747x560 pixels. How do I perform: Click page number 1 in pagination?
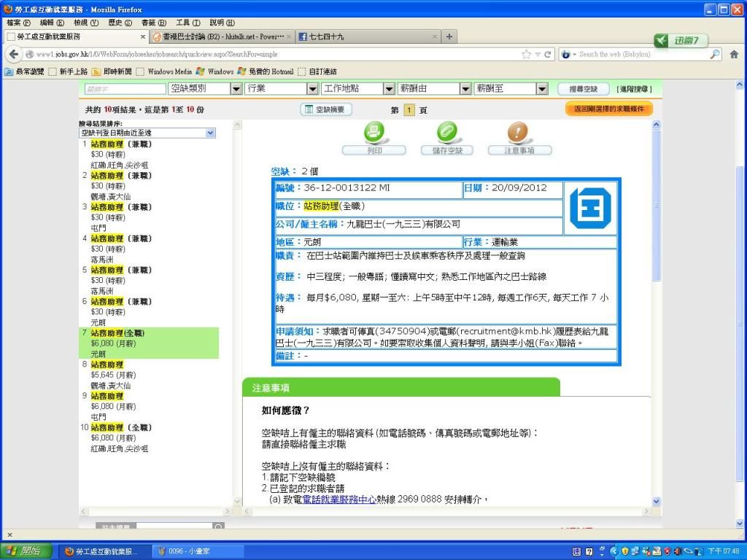409,110
